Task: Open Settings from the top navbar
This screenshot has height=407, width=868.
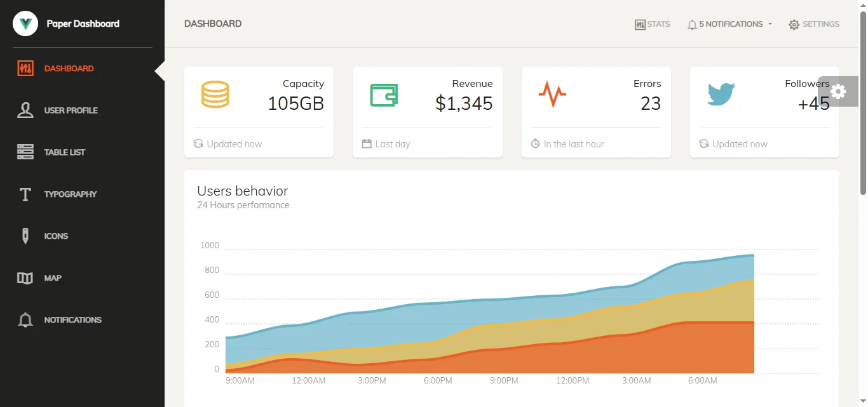Action: tap(814, 24)
